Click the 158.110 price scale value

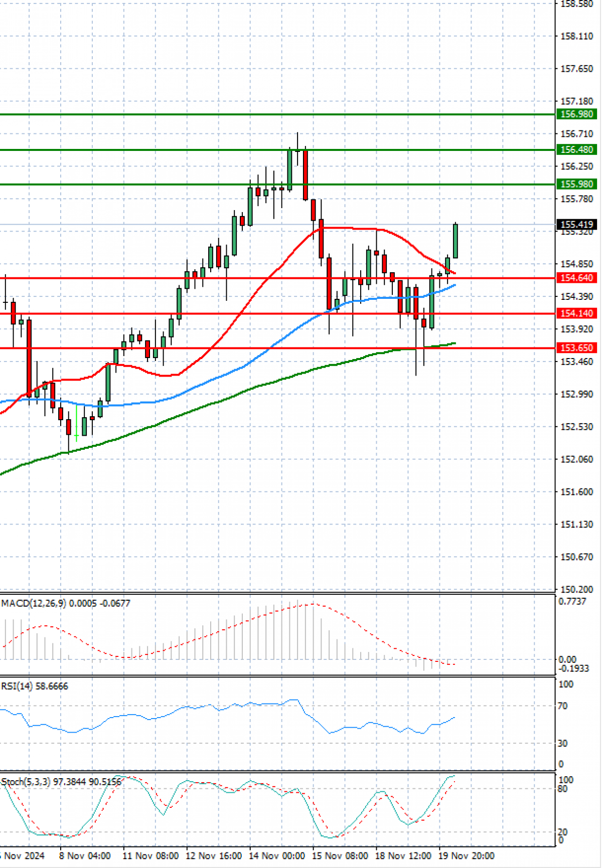(576, 36)
